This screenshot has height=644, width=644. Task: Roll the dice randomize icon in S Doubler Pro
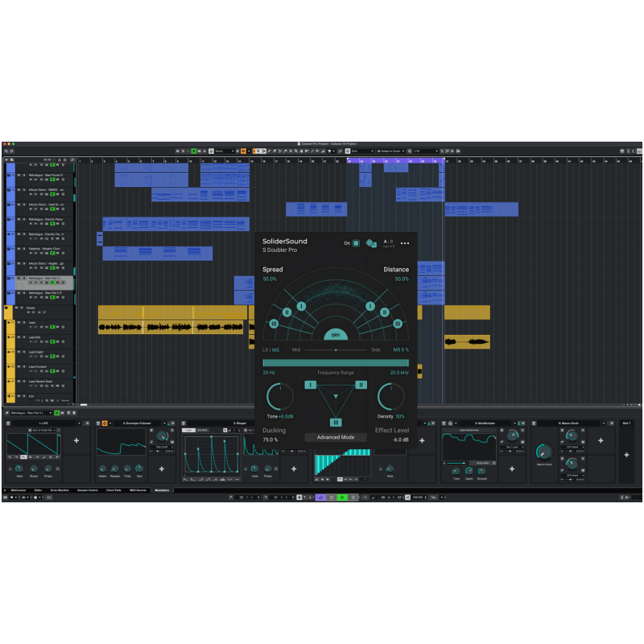pos(371,243)
